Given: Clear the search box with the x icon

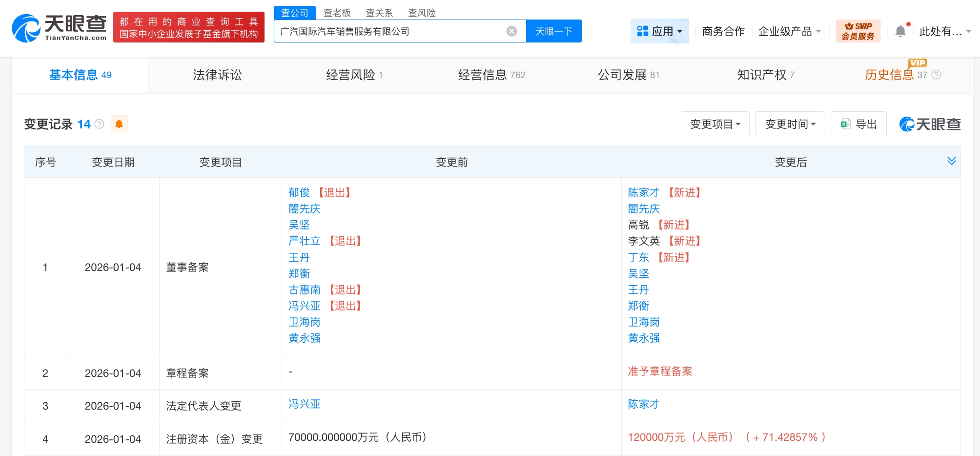Looking at the screenshot, I should point(511,31).
